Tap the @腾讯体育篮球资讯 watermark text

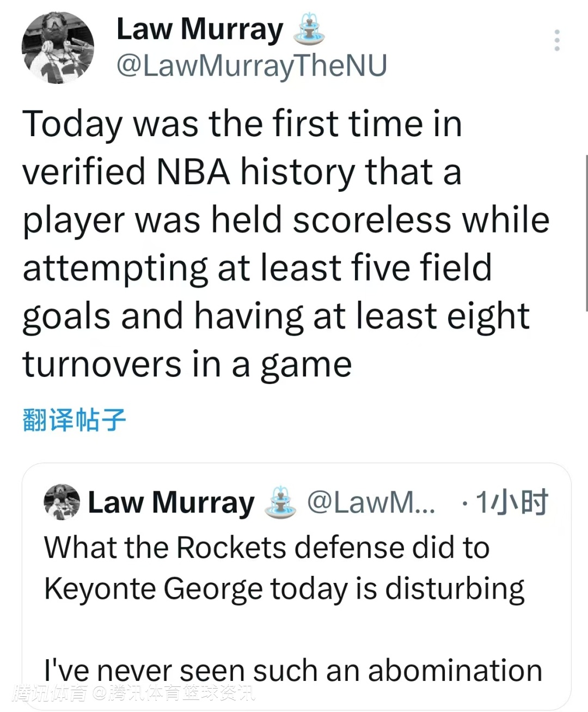point(173,693)
